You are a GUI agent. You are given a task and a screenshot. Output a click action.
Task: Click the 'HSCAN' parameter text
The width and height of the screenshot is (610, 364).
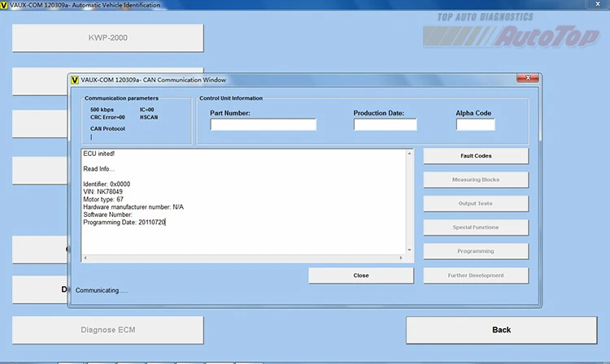click(x=149, y=117)
